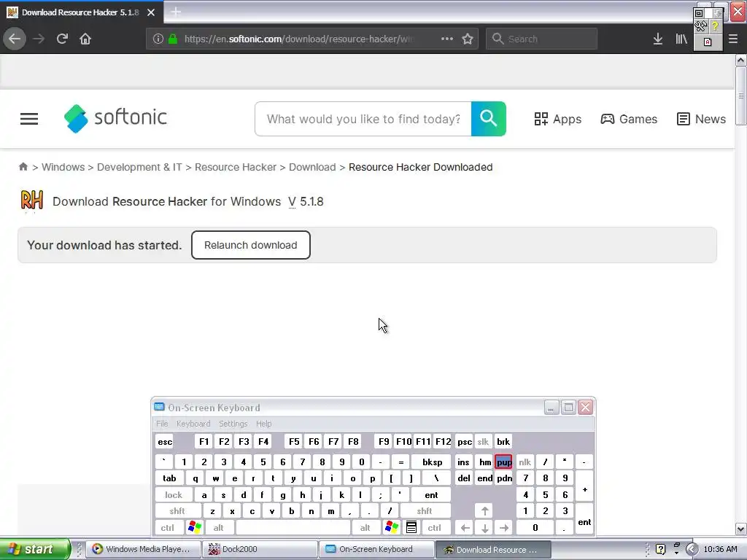Click the bksp key
747x560 pixels.
coord(432,462)
